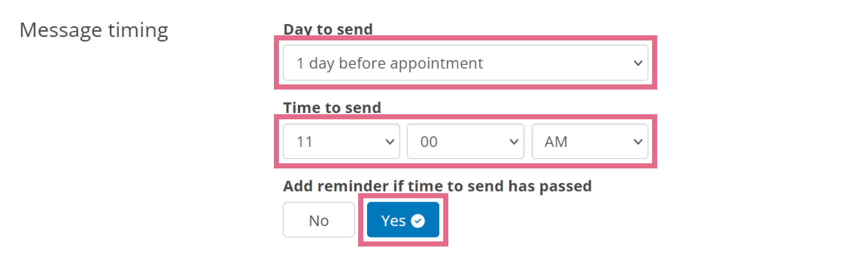Click the "Time to send" label
Viewport: 868px width, 263px height.
pyautogui.click(x=332, y=108)
